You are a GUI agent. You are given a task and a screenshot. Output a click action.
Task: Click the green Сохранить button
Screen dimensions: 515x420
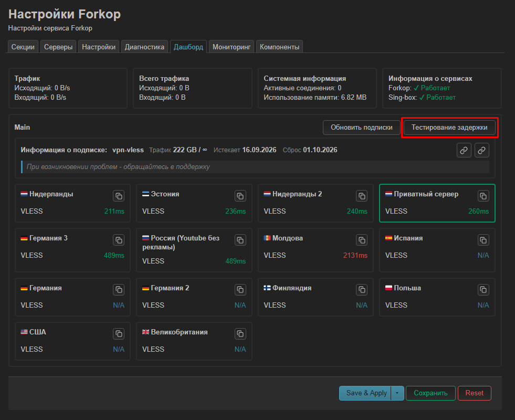[x=430, y=393]
